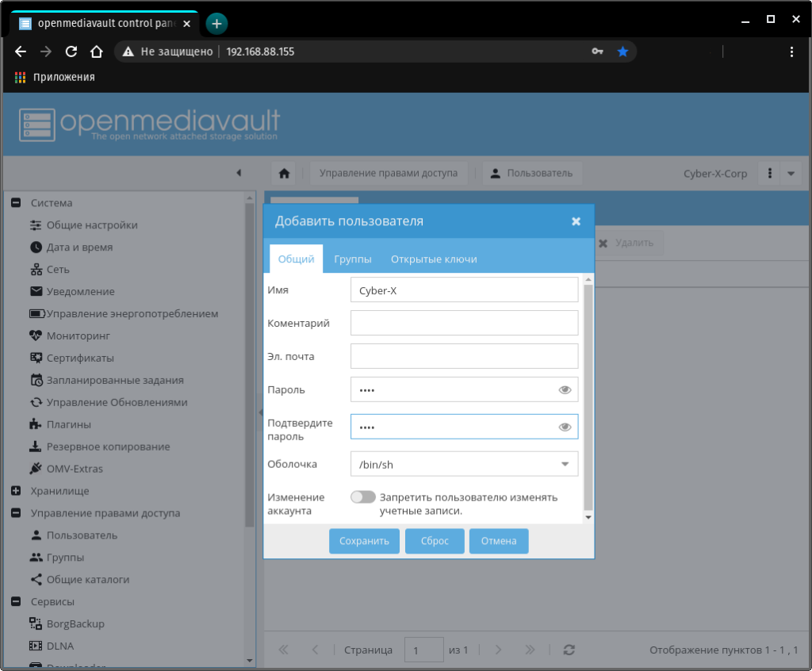Show password using eye icon in Пароль field

click(565, 390)
